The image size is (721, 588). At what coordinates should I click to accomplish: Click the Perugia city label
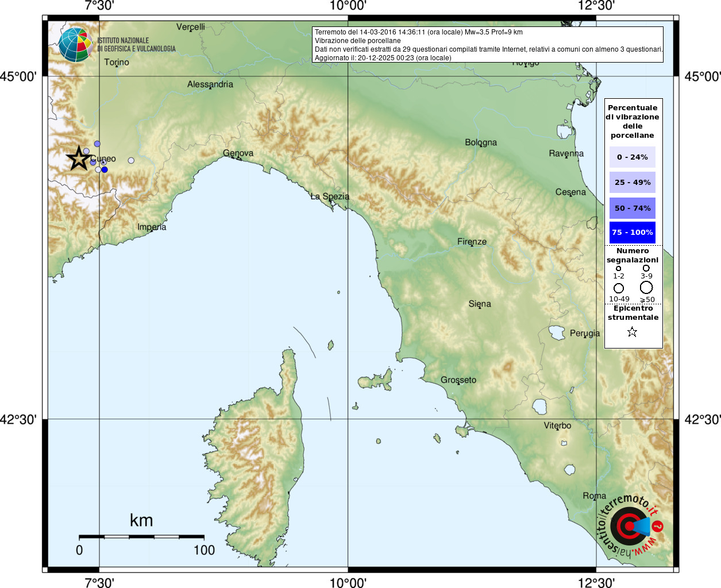coord(585,333)
